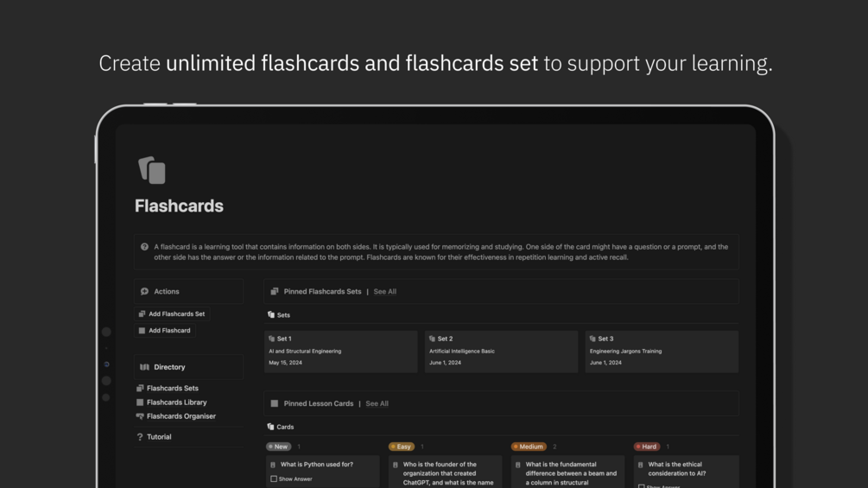This screenshot has width=868, height=488.
Task: Click the help icon in the description callout
Action: coord(144,247)
